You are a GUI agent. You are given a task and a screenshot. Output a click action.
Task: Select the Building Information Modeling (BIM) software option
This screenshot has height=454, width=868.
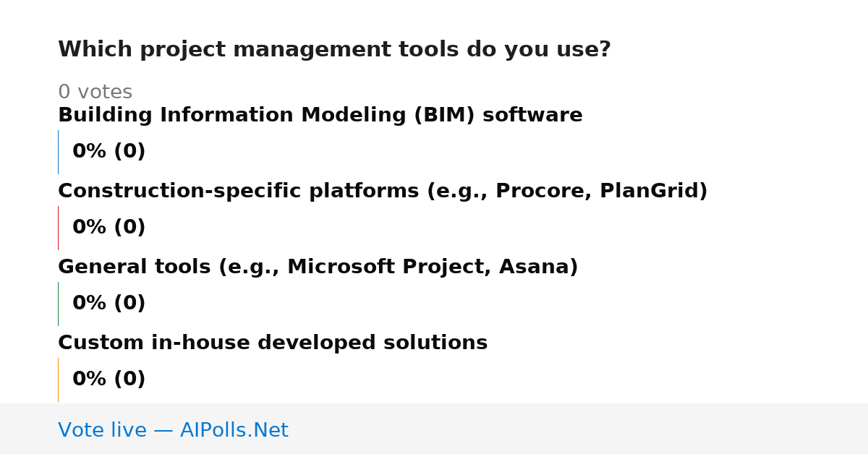pos(320,116)
